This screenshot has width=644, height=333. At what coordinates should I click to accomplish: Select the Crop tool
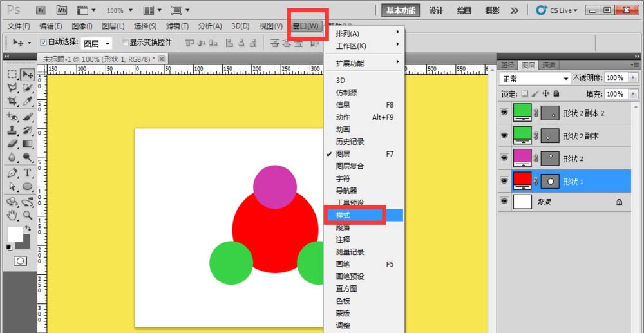(12, 101)
